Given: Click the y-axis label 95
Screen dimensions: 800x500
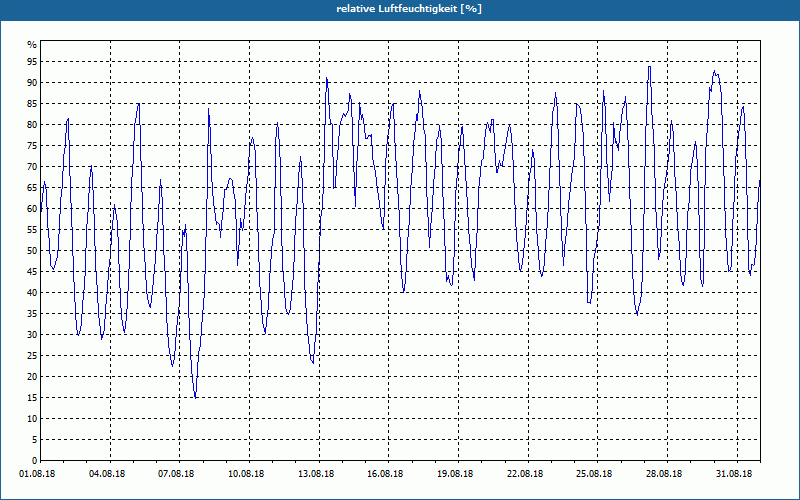Looking at the screenshot, I should (x=32, y=62).
